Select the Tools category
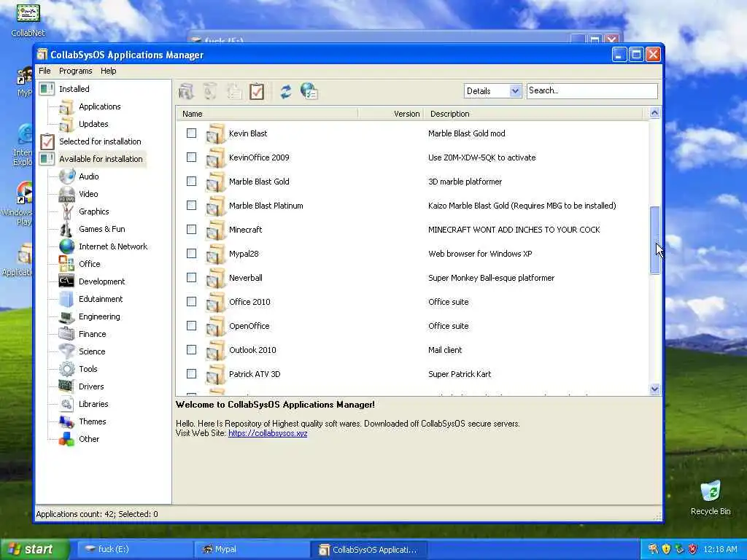 coord(88,369)
